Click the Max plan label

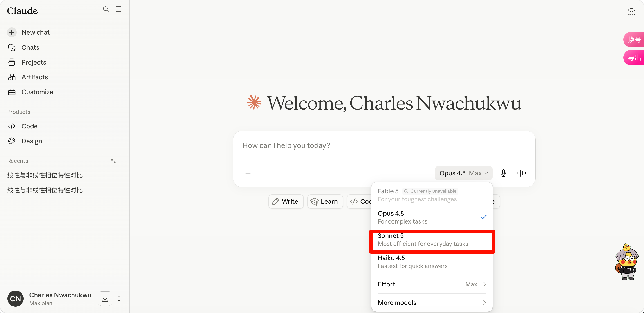coord(41,303)
